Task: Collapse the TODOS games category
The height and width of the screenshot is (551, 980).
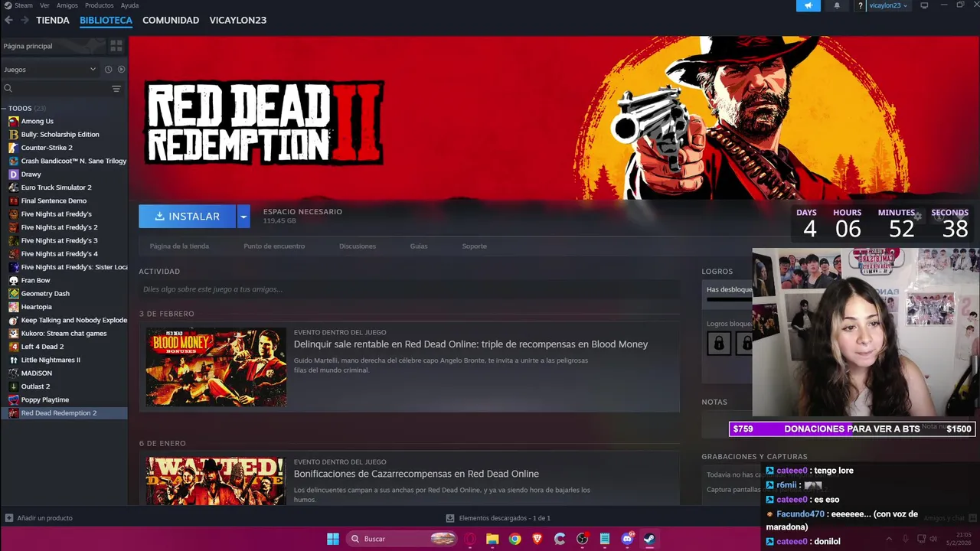Action: coord(5,109)
